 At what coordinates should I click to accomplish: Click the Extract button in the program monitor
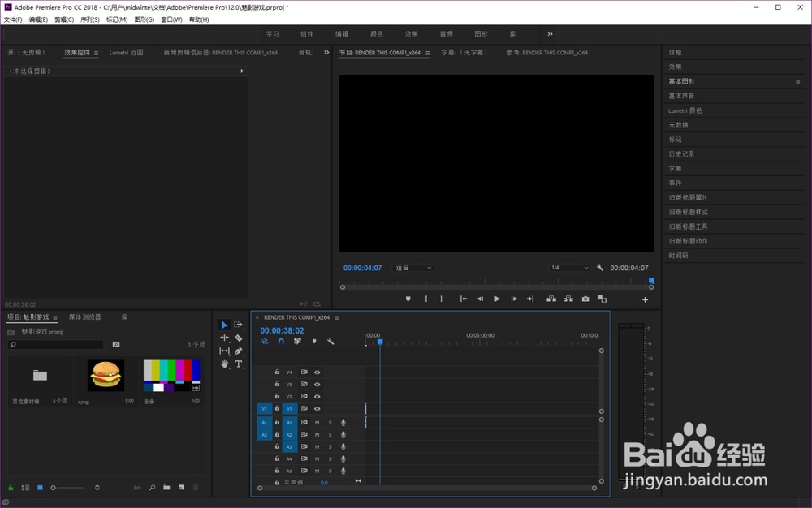click(x=568, y=299)
